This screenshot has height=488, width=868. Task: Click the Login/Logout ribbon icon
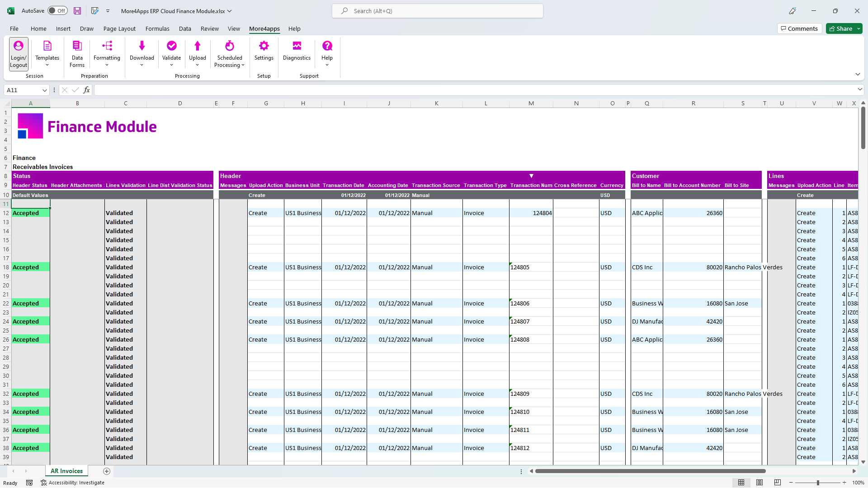pos(19,54)
